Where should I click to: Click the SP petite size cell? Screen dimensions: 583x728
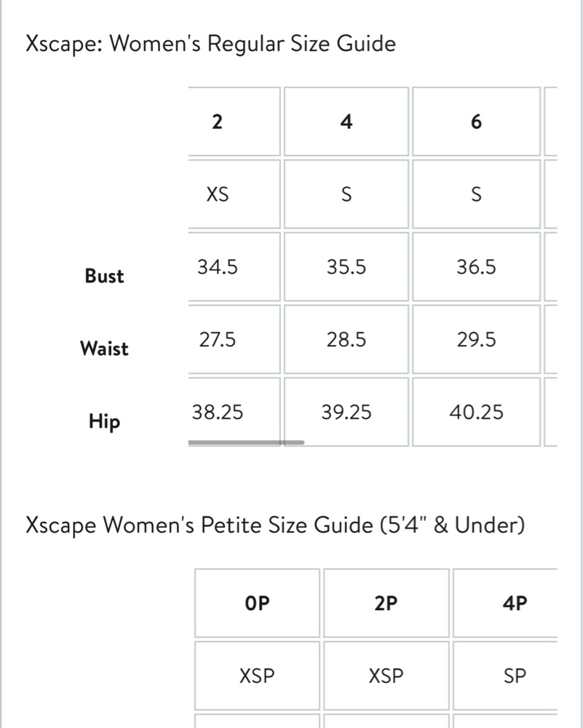(505, 676)
